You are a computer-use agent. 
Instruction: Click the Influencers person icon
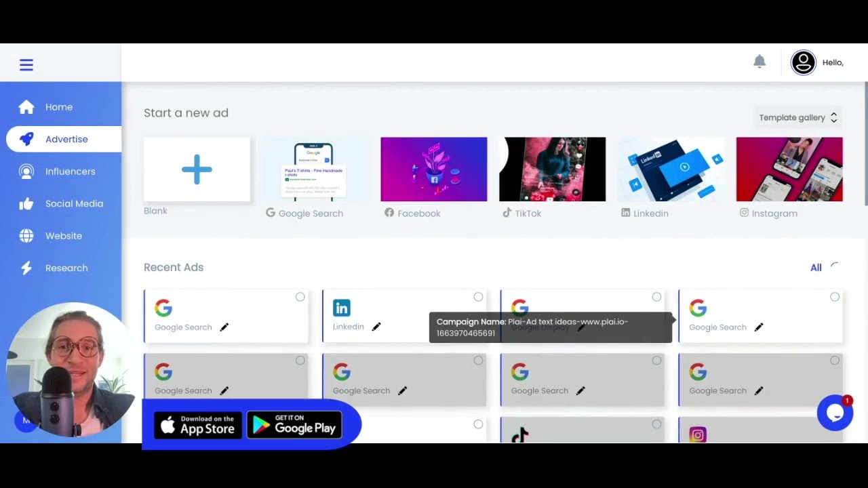[x=26, y=171]
